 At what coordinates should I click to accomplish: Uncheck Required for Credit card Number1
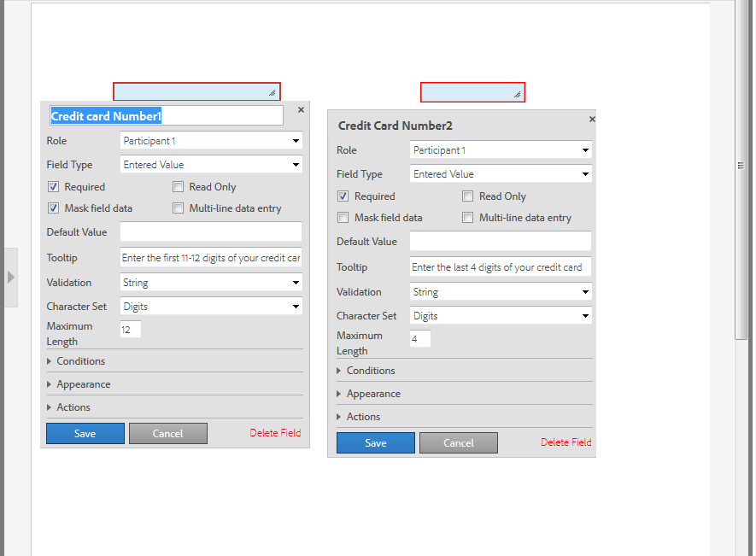point(53,186)
